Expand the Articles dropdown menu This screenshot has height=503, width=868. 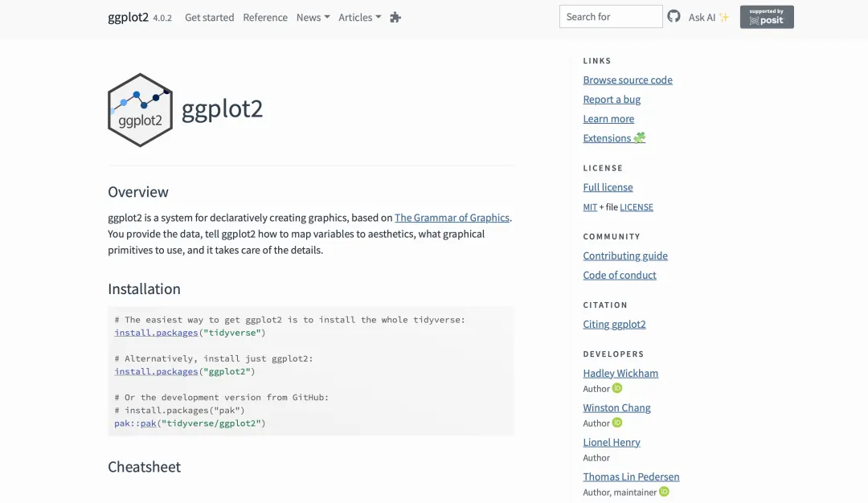pyautogui.click(x=359, y=17)
